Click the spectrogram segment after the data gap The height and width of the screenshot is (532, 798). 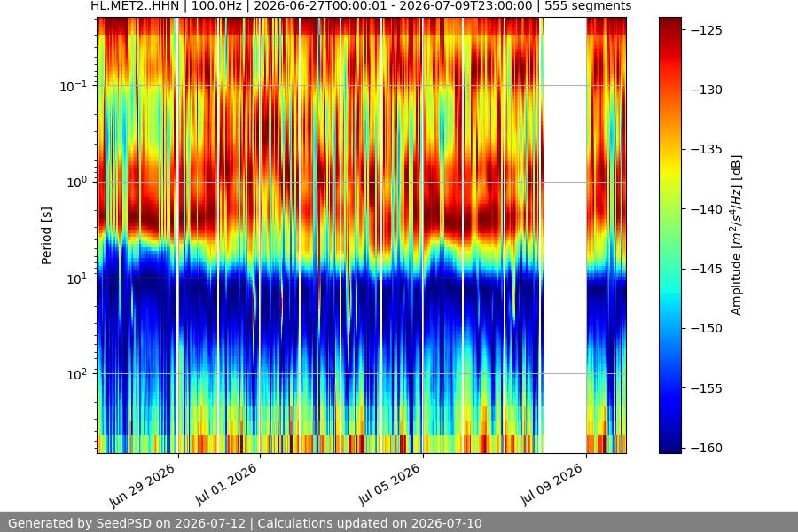click(606, 235)
